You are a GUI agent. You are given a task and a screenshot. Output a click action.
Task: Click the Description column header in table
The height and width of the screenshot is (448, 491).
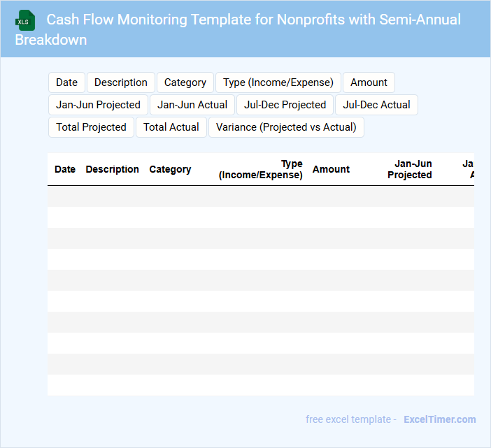click(x=112, y=169)
